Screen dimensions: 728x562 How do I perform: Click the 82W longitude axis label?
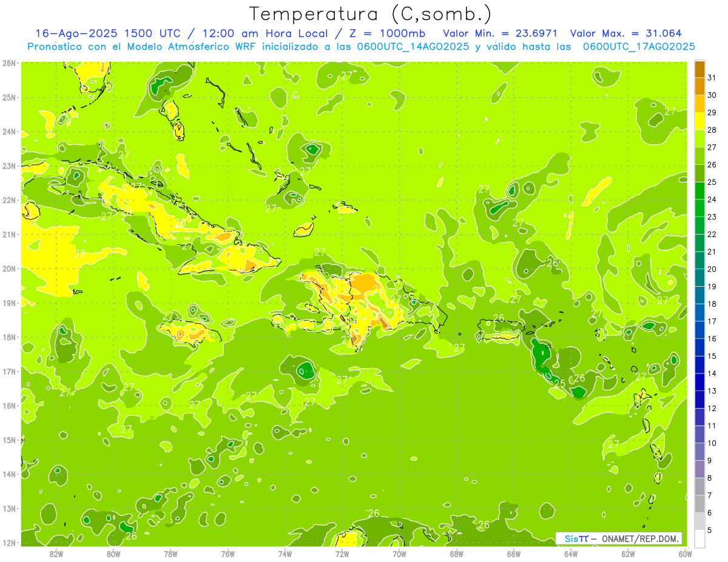pos(56,554)
